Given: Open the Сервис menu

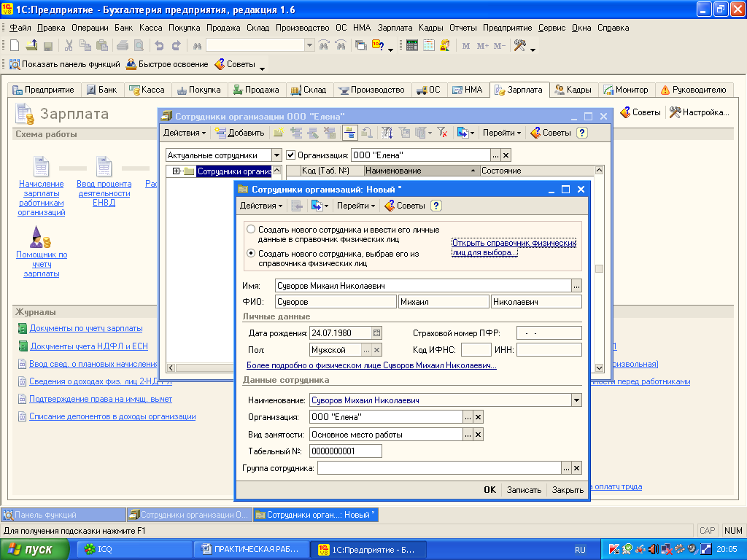Looking at the screenshot, I should point(551,28).
